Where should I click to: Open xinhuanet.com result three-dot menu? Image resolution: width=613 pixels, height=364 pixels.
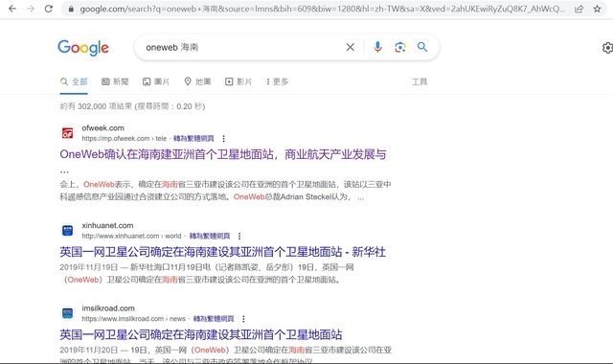point(239,236)
